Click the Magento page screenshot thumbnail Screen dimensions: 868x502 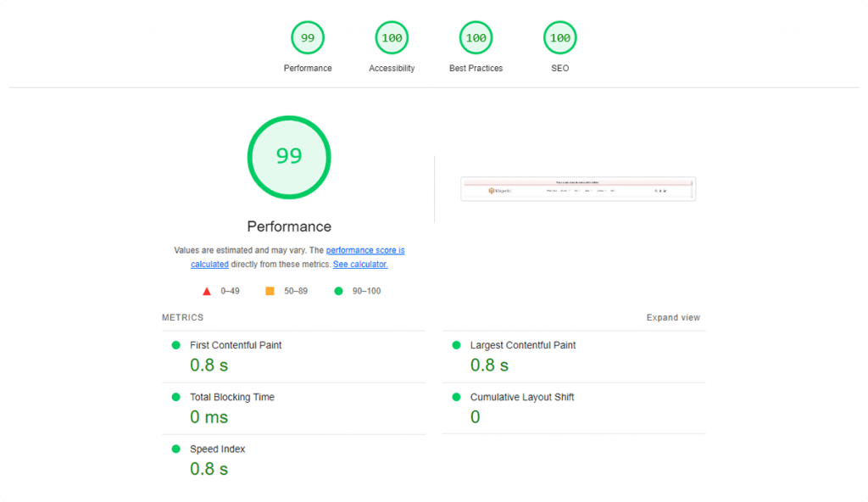pyautogui.click(x=577, y=188)
